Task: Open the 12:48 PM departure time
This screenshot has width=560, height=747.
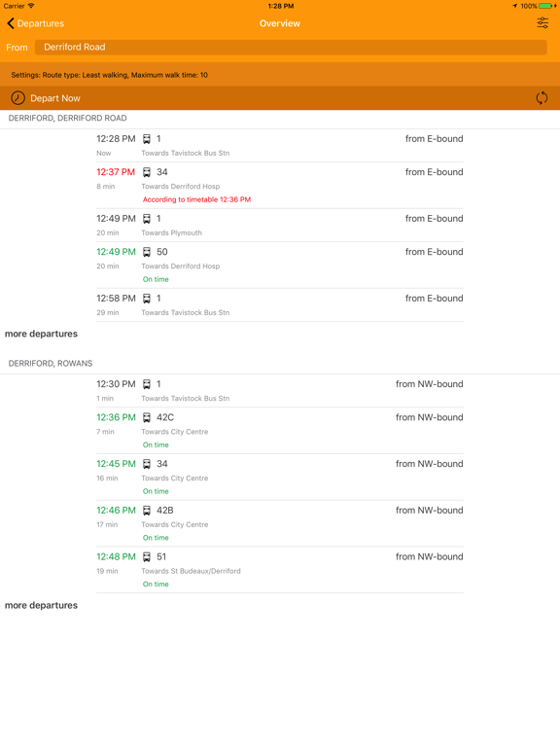Action: click(116, 556)
